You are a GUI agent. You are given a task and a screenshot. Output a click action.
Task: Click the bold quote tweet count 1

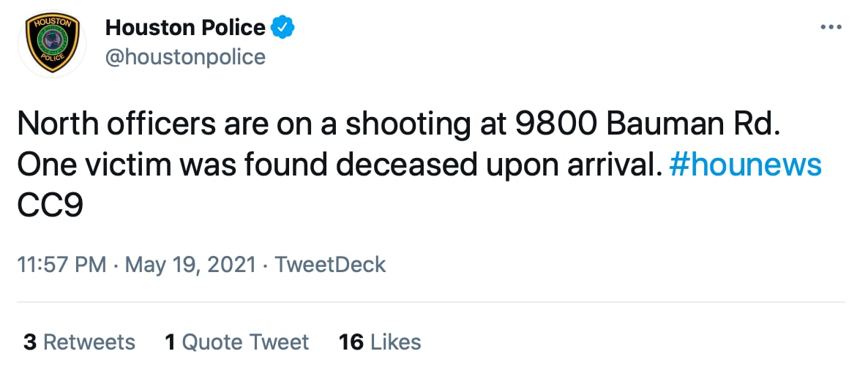pos(170,342)
